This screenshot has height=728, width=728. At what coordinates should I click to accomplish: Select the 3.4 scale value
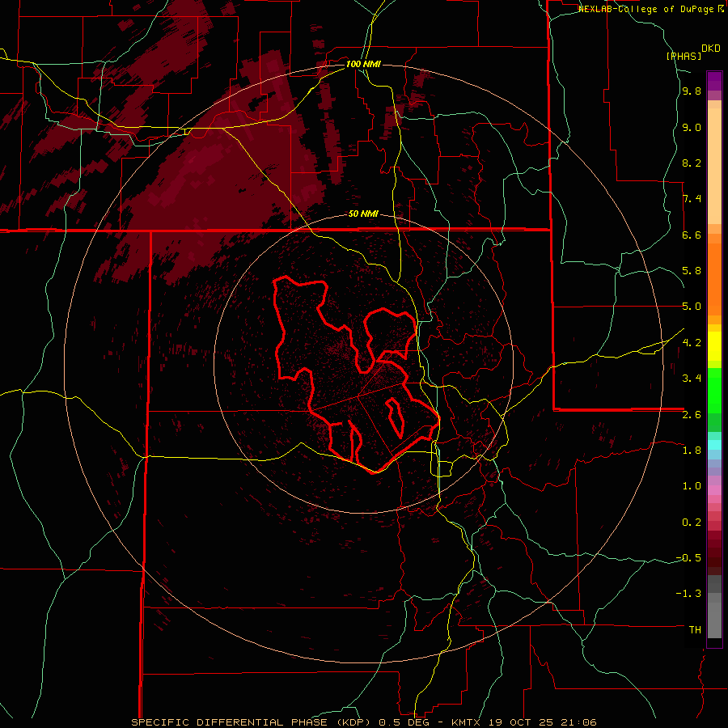692,379
